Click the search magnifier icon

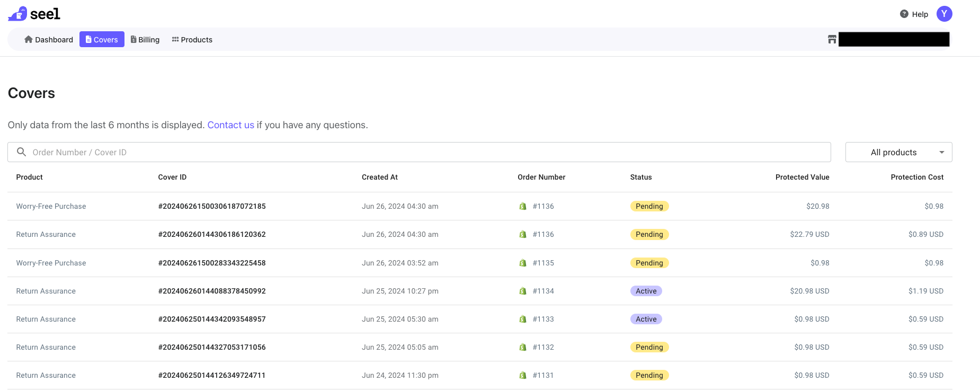[x=22, y=152]
